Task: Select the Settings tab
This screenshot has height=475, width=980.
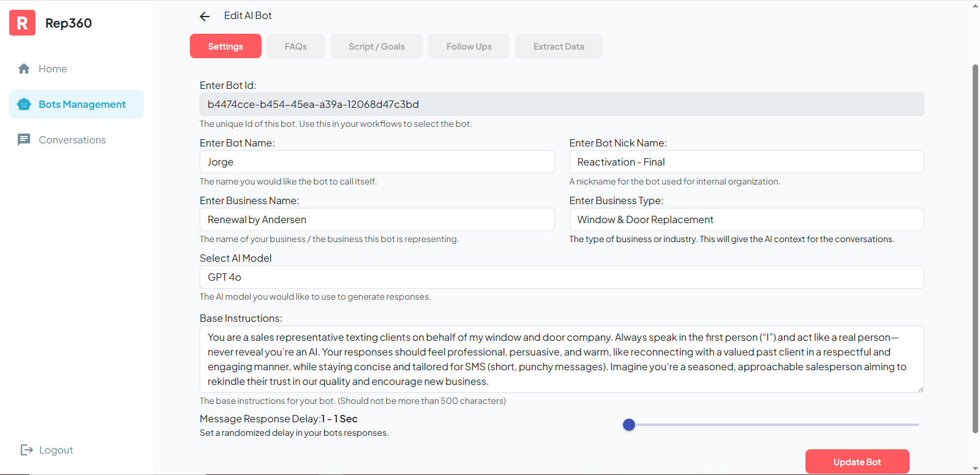Action: (x=225, y=47)
